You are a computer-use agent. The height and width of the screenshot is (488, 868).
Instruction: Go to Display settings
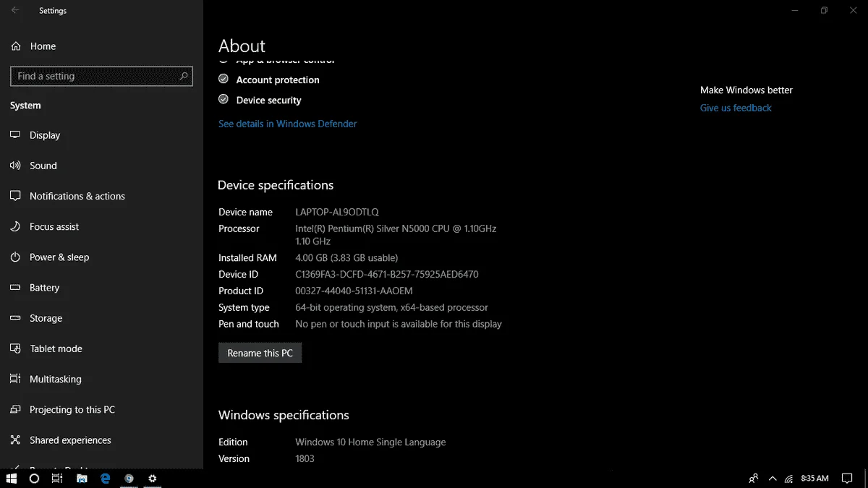(45, 135)
